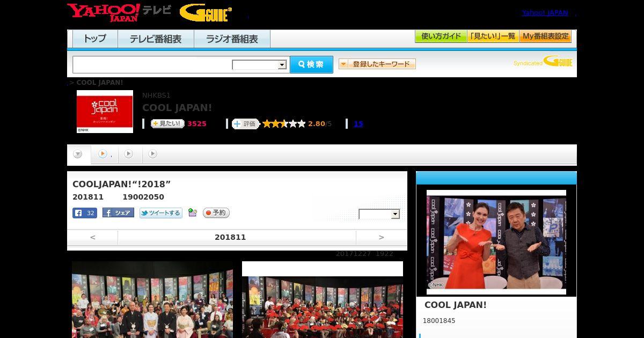Image resolution: width=644 pixels, height=338 pixels.
Task: Click the ツイートする Twitter button
Action: [161, 213]
